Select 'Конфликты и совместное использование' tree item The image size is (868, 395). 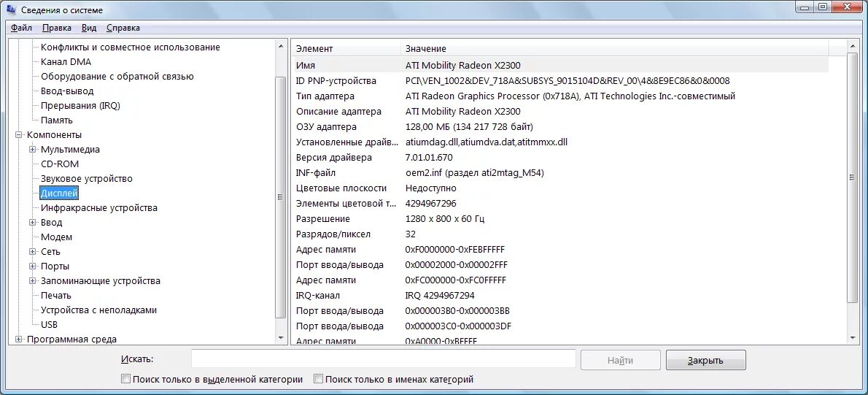click(x=130, y=47)
